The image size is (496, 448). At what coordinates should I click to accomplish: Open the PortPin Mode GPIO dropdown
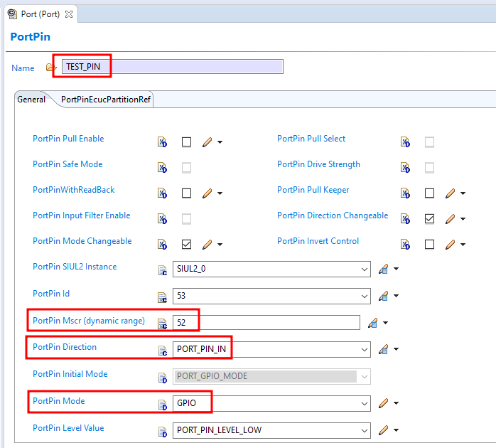point(365,404)
